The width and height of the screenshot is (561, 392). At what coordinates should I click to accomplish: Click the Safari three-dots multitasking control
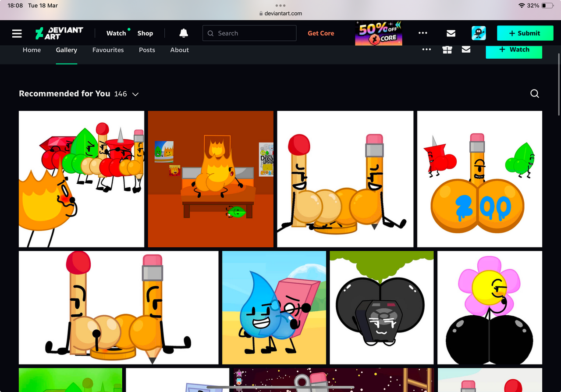pos(280,6)
